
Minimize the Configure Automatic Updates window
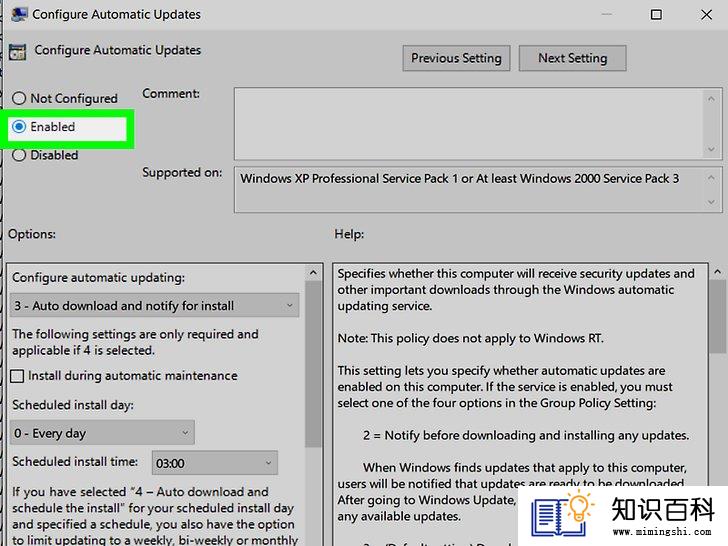click(606, 15)
